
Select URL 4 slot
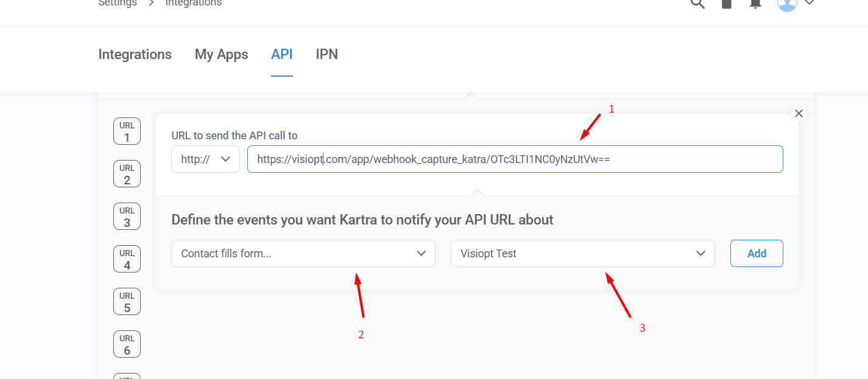coord(127,259)
